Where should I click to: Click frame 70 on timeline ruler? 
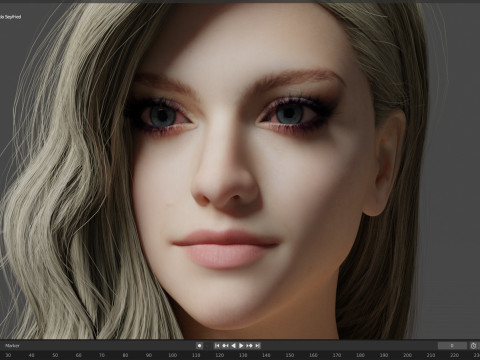(x=102, y=355)
